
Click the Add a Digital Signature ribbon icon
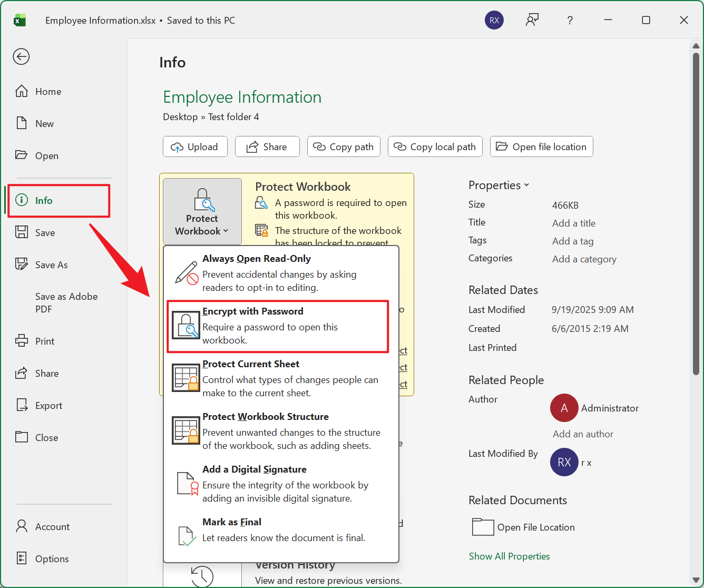(185, 483)
